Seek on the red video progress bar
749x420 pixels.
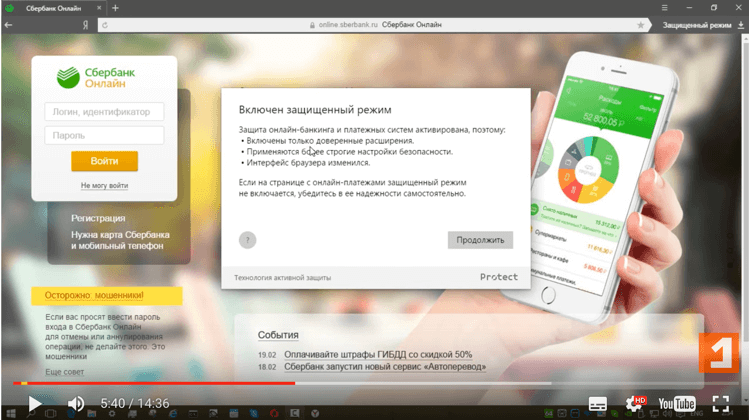click(154, 383)
